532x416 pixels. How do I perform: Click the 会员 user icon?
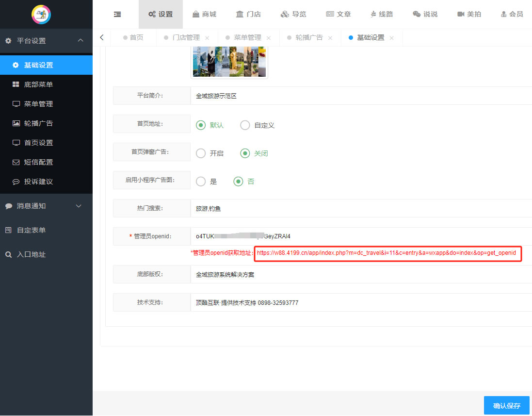[504, 14]
